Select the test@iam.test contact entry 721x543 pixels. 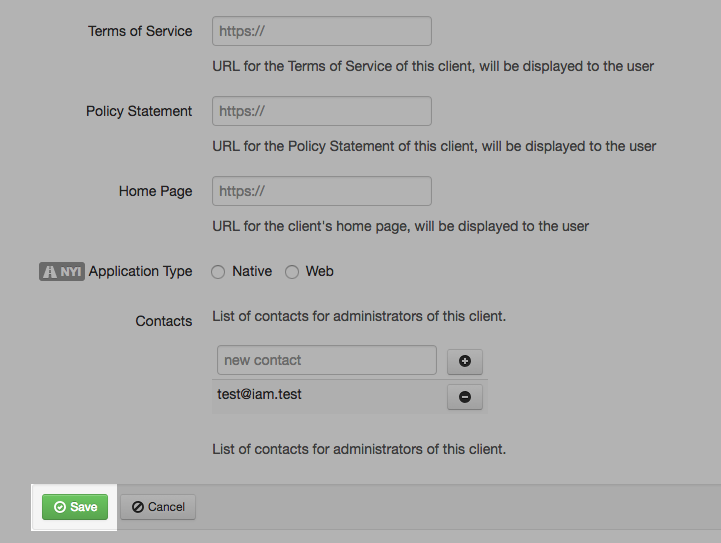tap(260, 395)
